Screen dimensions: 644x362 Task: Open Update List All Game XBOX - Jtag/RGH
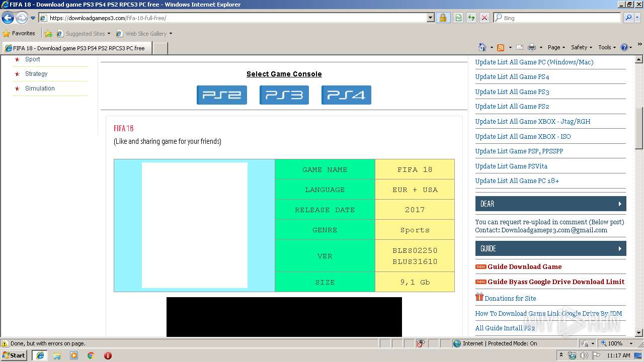click(x=533, y=122)
